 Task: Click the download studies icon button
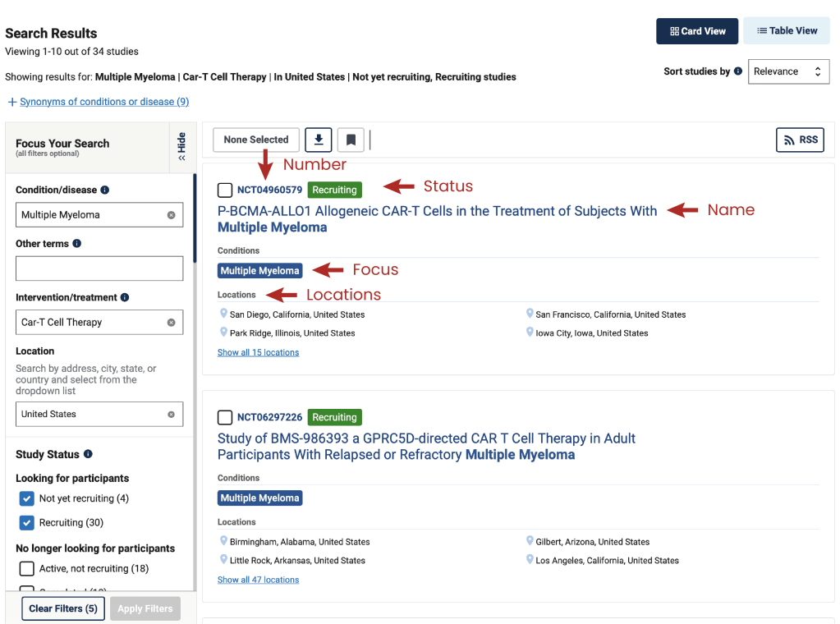tap(319, 140)
